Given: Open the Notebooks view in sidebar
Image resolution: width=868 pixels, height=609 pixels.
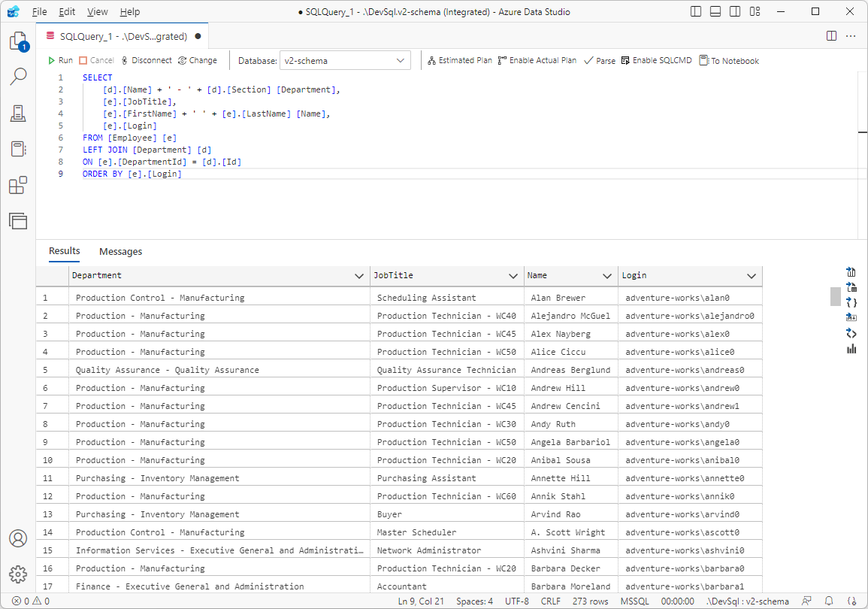Looking at the screenshot, I should [18, 149].
